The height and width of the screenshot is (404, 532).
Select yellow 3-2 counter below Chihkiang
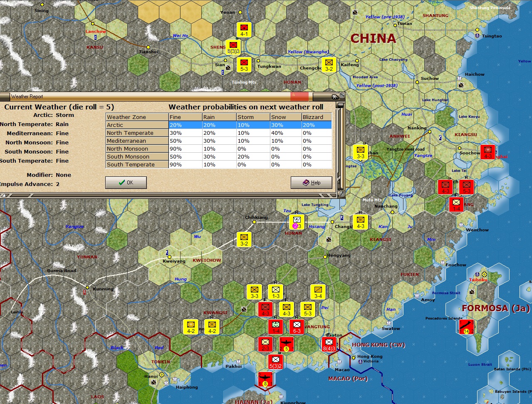pos(244,240)
